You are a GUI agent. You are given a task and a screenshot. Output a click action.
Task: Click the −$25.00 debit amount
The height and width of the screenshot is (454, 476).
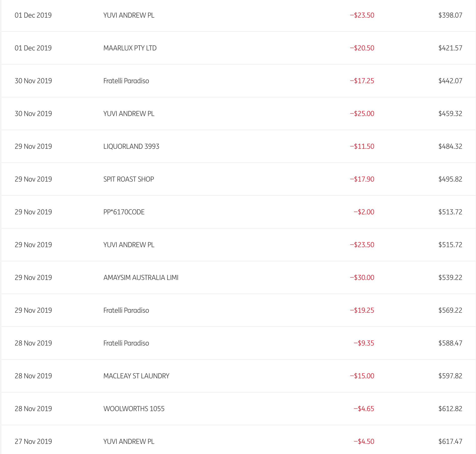(x=362, y=113)
